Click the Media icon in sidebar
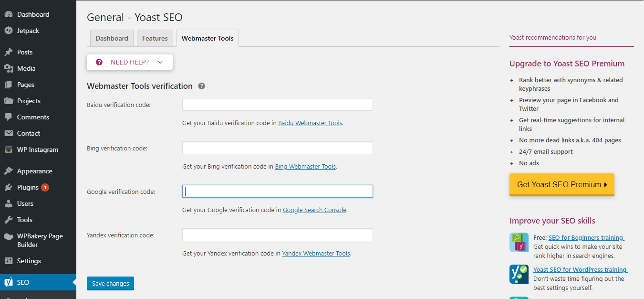644x299 pixels. click(x=9, y=68)
